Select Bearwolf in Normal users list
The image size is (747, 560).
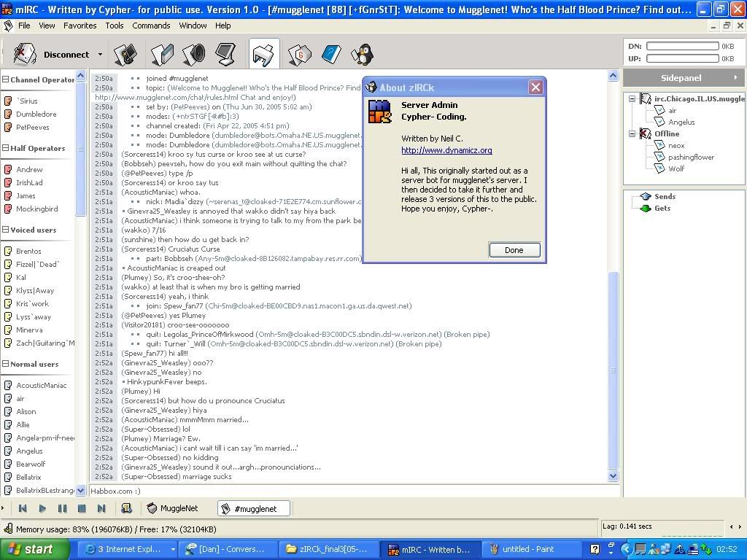click(31, 464)
